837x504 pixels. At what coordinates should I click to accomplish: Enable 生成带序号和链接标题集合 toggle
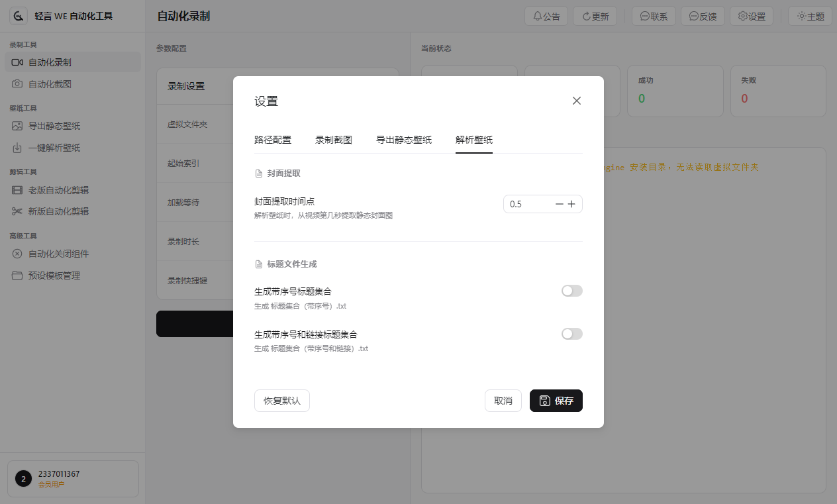pyautogui.click(x=571, y=333)
